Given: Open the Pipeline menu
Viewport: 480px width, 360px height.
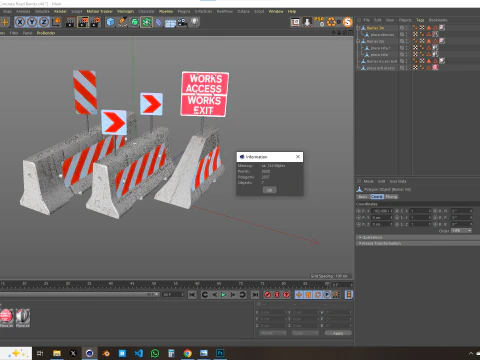Looking at the screenshot, I should (166, 11).
